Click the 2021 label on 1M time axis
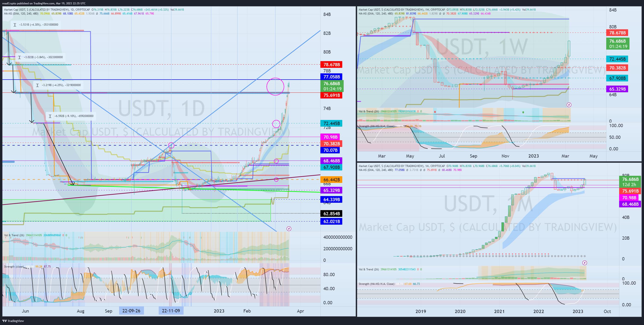This screenshot has width=644, height=325. 499,311
